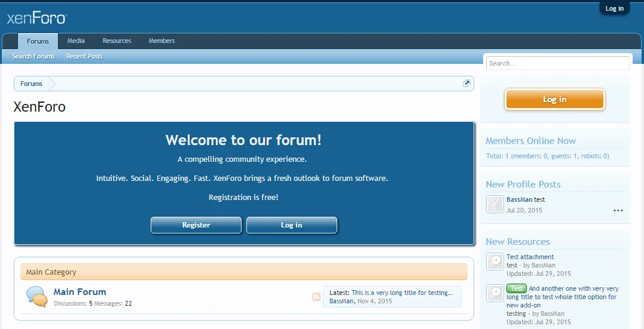The width and height of the screenshot is (644, 329).
Task: Open the Main Forum link
Action: click(x=80, y=291)
